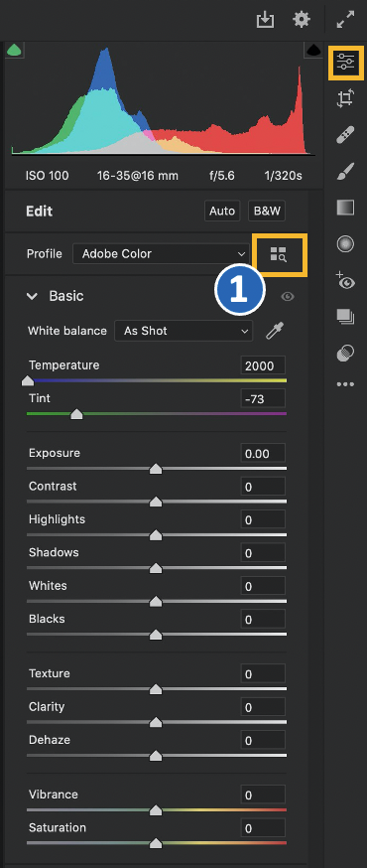Click the Whites value field
Screen dimensions: 367x868
(x=263, y=586)
